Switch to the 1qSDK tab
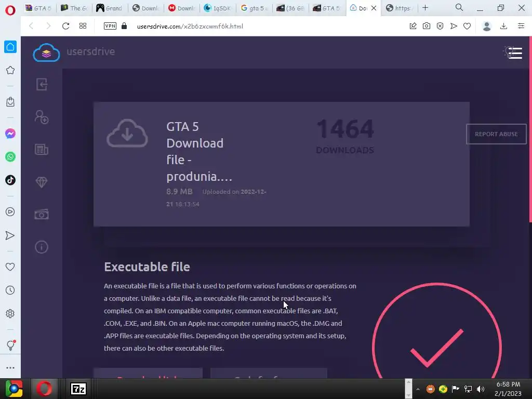 [217, 8]
